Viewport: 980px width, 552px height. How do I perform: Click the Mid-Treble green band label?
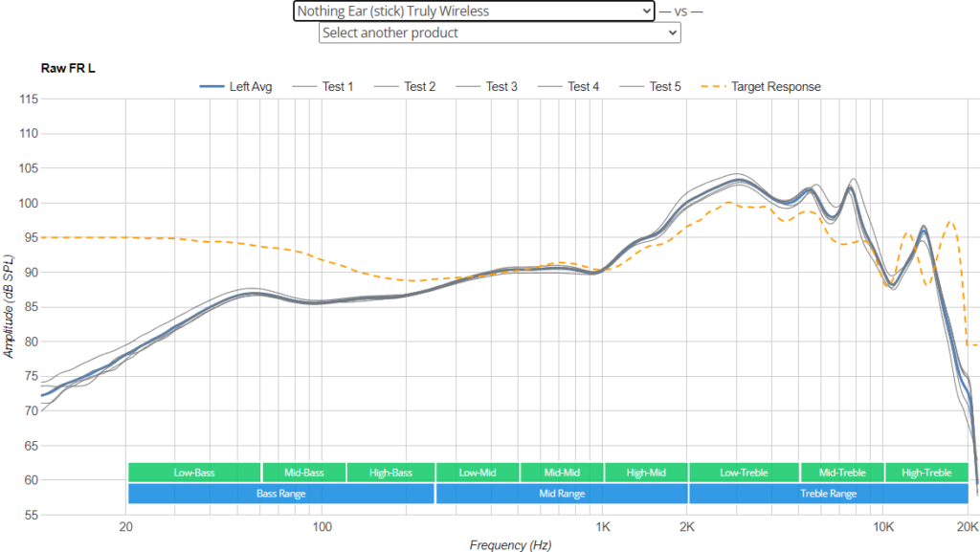click(842, 473)
